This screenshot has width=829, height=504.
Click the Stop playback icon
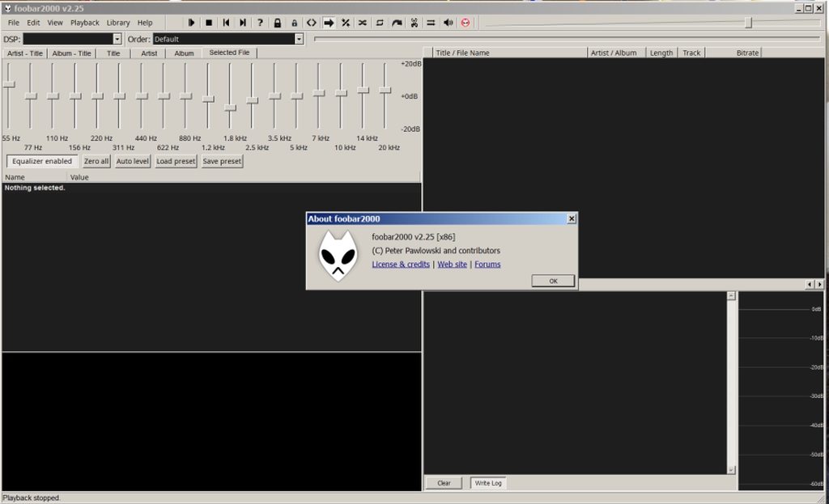[209, 23]
